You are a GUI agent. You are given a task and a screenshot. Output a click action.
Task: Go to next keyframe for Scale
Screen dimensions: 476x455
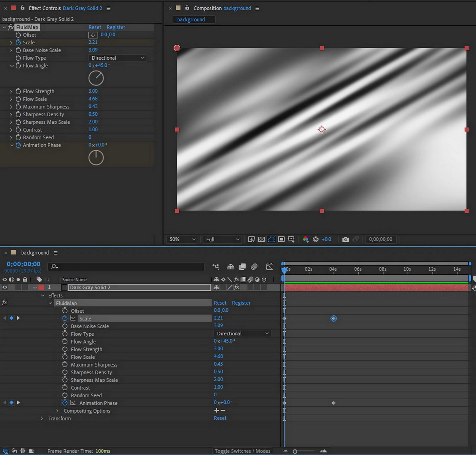point(18,318)
